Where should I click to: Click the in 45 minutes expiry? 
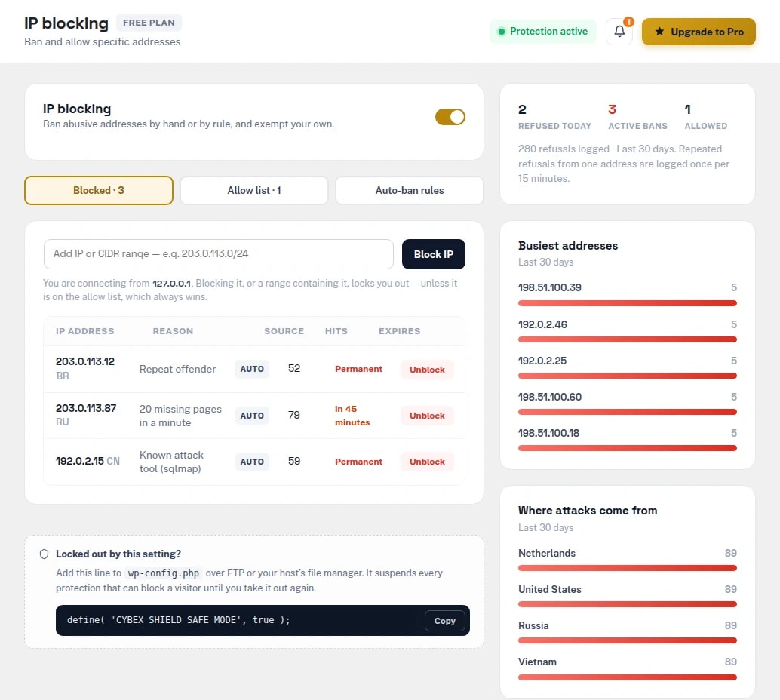(352, 416)
